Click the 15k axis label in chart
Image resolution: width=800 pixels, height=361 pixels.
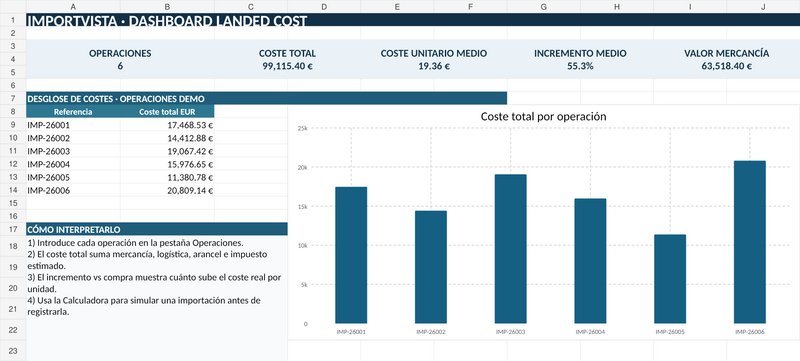pos(303,206)
